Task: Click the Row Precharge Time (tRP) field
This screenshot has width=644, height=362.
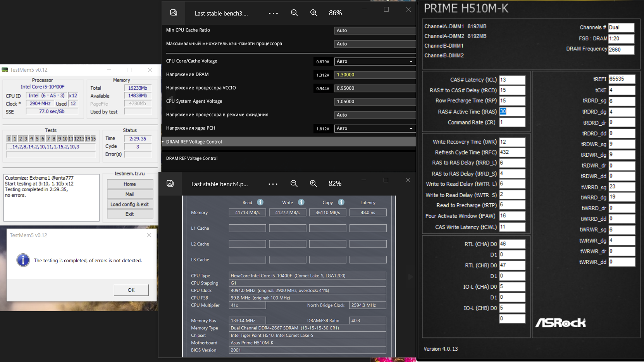Action: click(512, 100)
